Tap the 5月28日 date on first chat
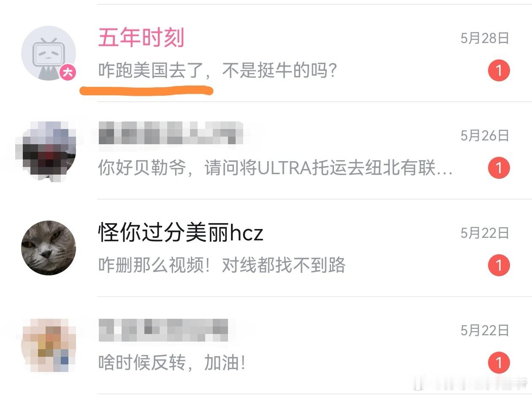This screenshot has height=396, width=532. [x=485, y=38]
